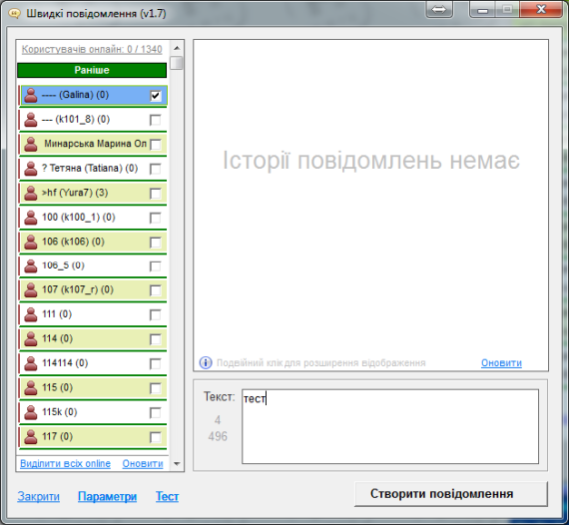The width and height of the screenshot is (570, 526).
Task: Click the user list scroll-up arrow
Action: (177, 48)
